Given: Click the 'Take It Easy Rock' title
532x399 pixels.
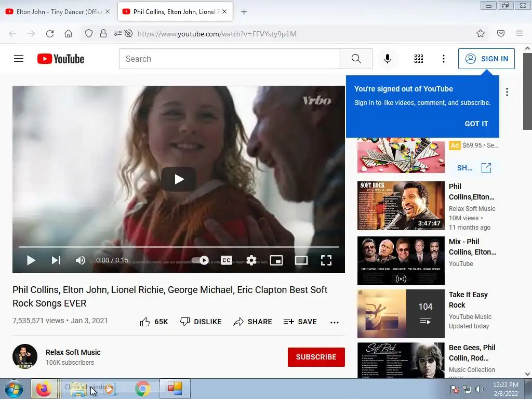Looking at the screenshot, I should click(x=468, y=300).
